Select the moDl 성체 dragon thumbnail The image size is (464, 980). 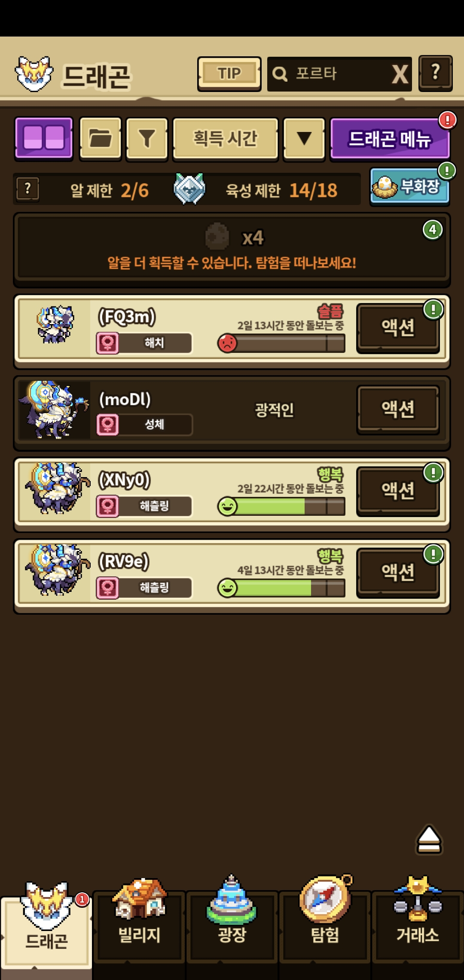click(54, 410)
